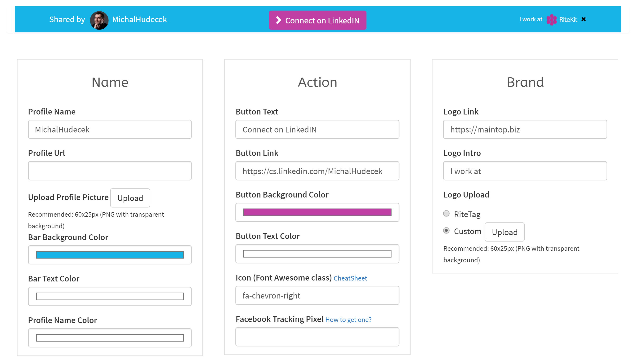Click the Action section heading
Image resolution: width=634 pixels, height=364 pixels.
[317, 82]
